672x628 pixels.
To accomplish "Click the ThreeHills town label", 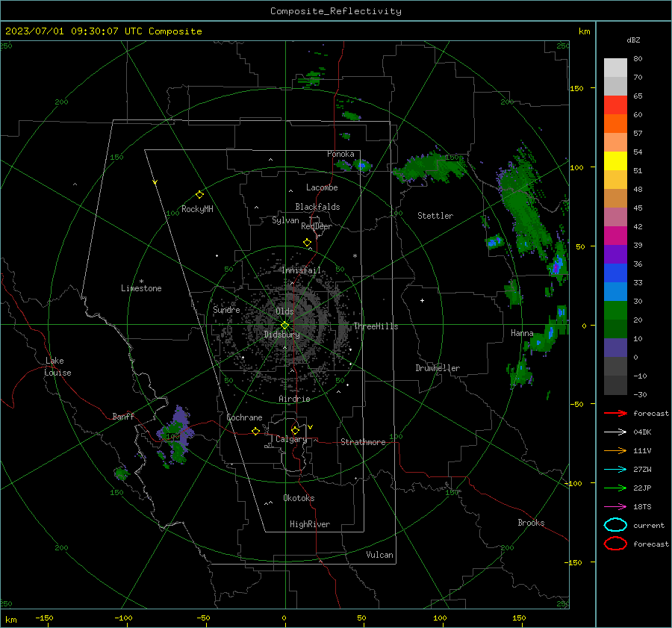I will point(376,326).
